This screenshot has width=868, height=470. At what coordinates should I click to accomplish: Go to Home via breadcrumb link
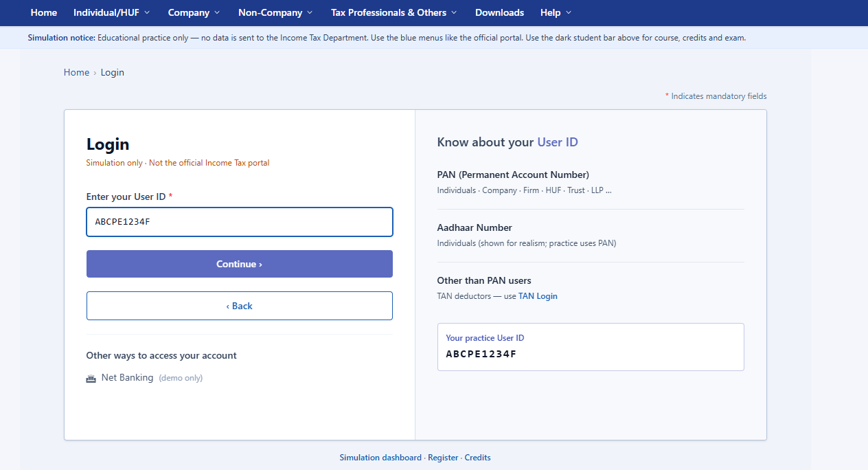click(76, 72)
